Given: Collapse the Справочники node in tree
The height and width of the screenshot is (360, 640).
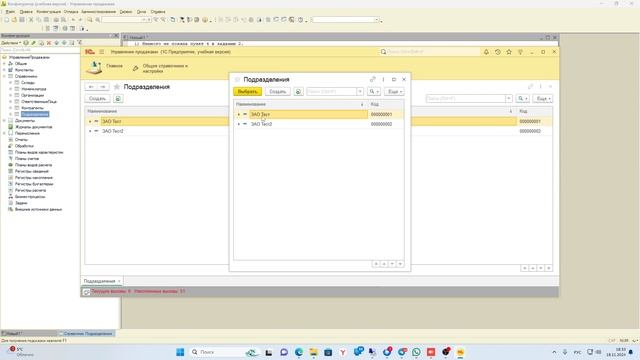Looking at the screenshot, I should tap(4, 76).
